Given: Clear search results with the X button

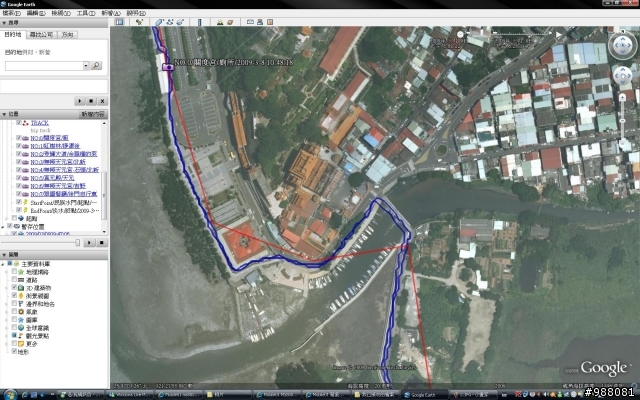Looking at the screenshot, I should (x=102, y=101).
